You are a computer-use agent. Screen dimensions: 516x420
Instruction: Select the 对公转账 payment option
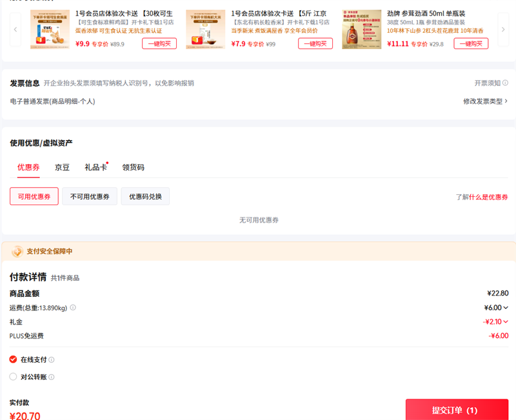[x=14, y=377]
